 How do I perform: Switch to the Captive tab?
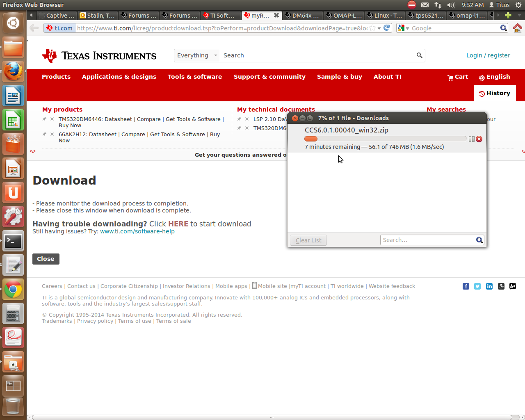point(57,15)
